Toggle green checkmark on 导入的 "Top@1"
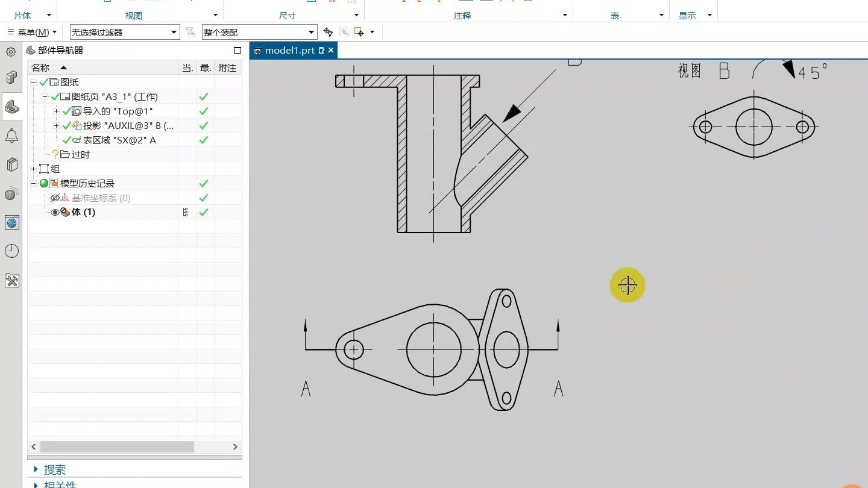868x488 pixels. tap(67, 111)
